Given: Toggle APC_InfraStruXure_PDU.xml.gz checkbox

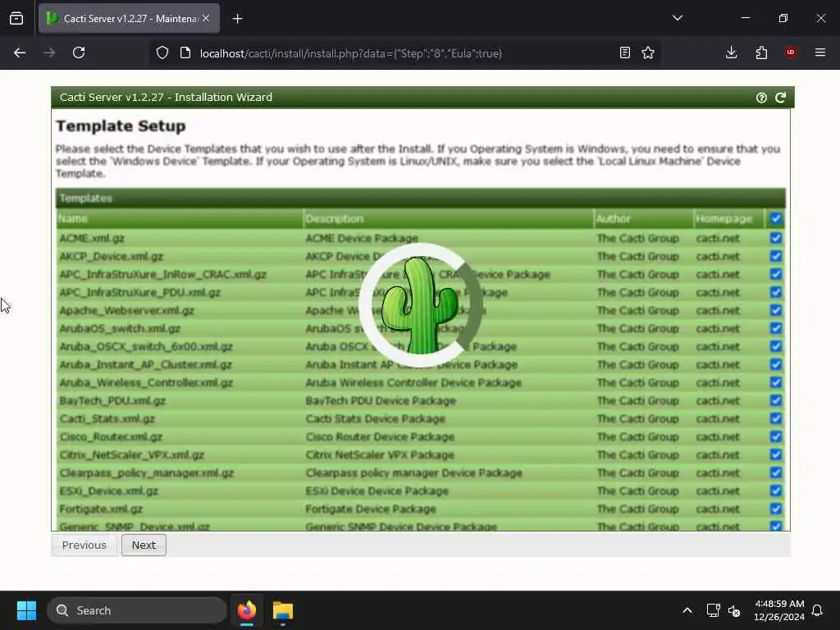Looking at the screenshot, I should (776, 293).
